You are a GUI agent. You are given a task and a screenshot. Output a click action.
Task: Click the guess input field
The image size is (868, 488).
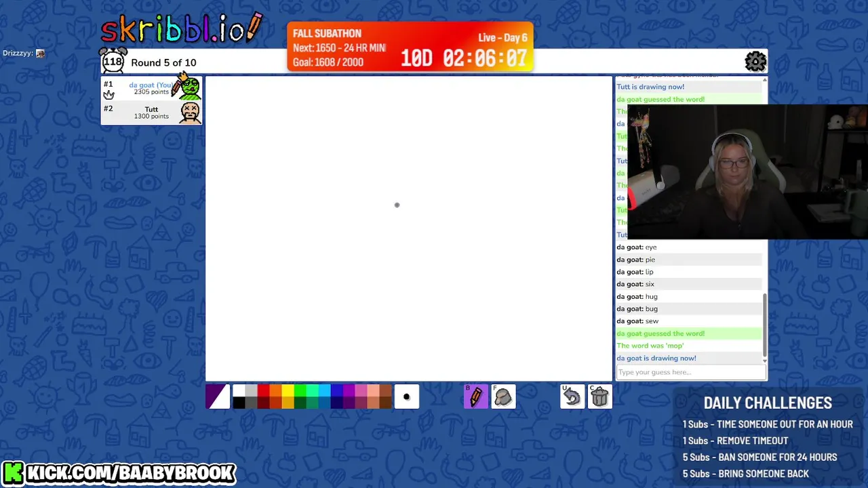pyautogui.click(x=691, y=372)
